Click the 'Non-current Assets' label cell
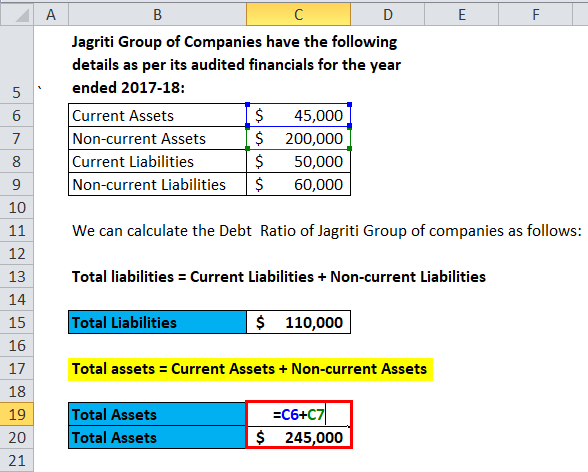Image resolution: width=588 pixels, height=472 pixels. pos(158,138)
